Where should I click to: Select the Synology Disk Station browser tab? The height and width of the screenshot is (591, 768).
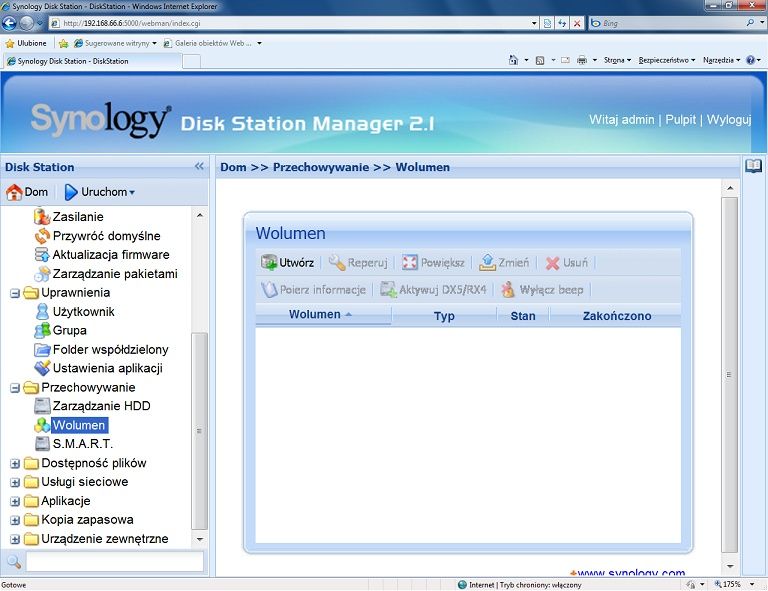click(92, 61)
